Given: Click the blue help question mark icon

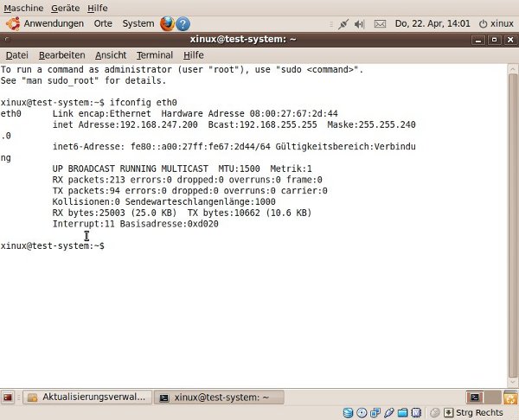Looking at the screenshot, I should coord(183,23).
